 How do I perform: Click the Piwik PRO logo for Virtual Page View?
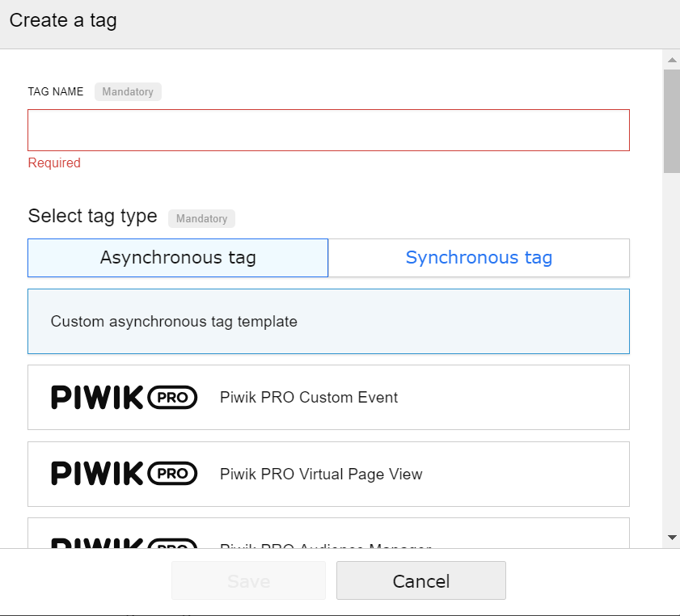pos(124,474)
